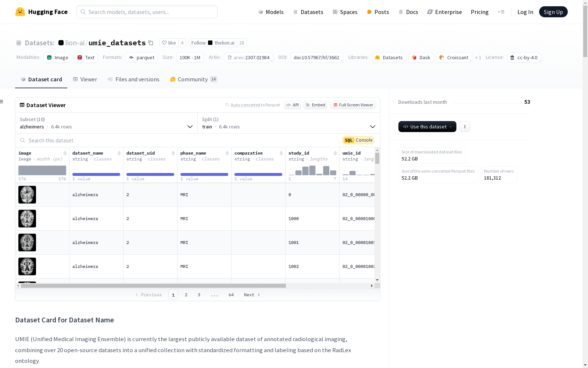This screenshot has height=368, width=588.
Task: Sort by the phase_name column arrows
Action: pyautogui.click(x=227, y=153)
